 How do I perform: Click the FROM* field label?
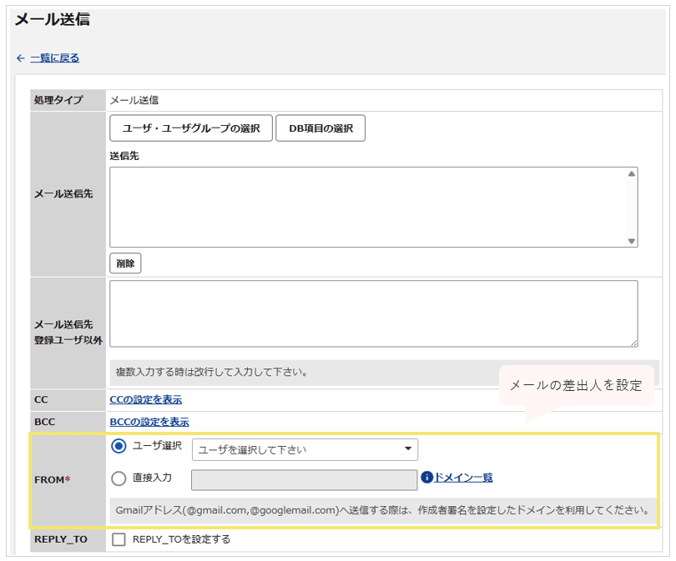pyautogui.click(x=52, y=480)
